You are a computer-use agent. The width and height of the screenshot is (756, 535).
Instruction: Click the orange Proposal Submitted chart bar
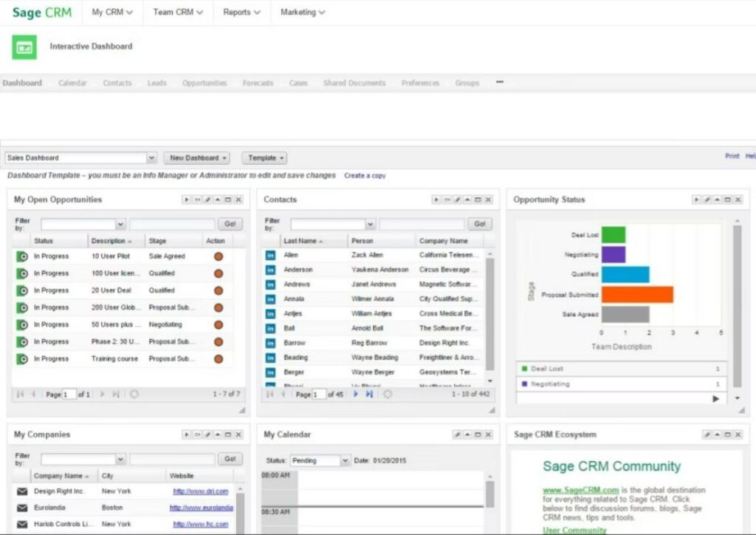636,294
